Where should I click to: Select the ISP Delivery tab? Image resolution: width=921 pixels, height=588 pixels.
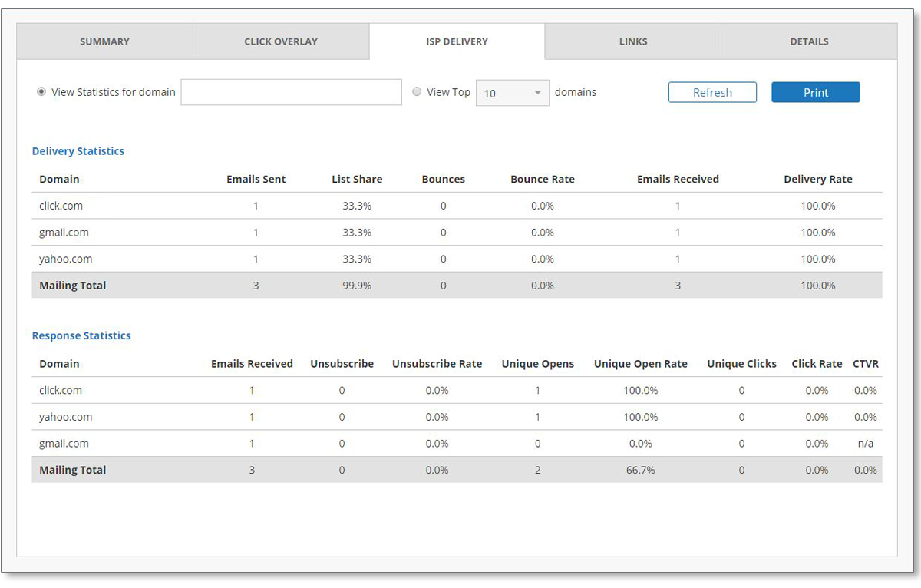[457, 41]
